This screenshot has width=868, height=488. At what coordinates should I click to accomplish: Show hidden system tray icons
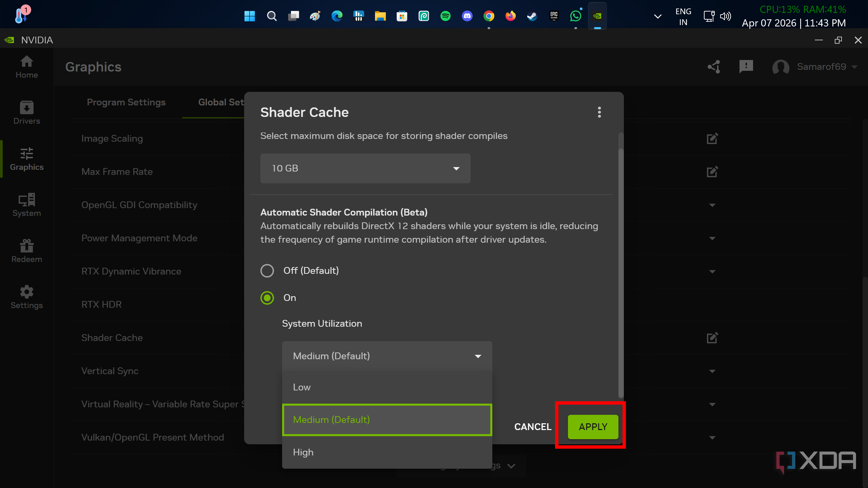click(x=657, y=16)
